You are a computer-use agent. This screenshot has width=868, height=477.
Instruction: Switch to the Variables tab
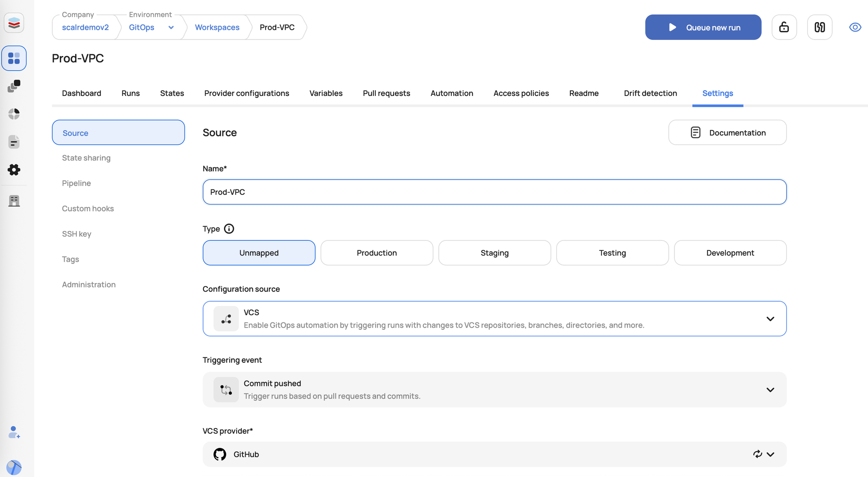[325, 93]
